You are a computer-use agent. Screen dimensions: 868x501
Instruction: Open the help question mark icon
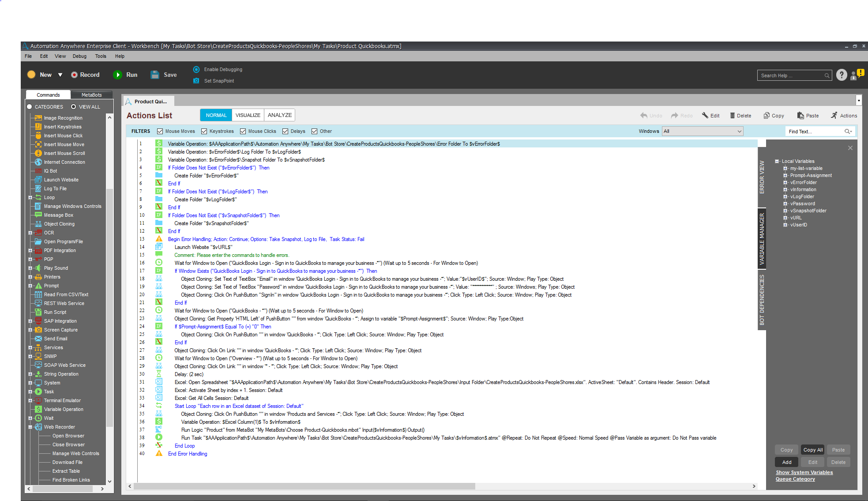(x=842, y=75)
